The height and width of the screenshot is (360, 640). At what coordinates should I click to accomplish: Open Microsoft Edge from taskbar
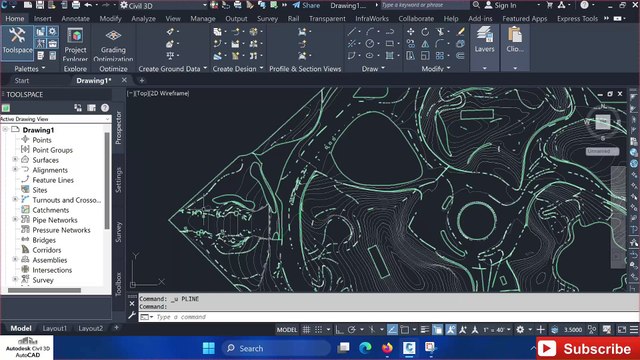pyautogui.click(x=365, y=348)
